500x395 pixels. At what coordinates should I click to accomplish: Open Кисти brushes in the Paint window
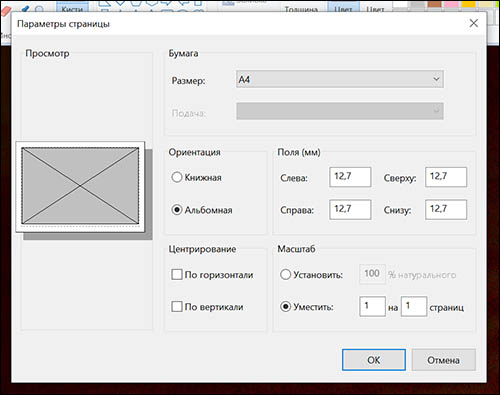click(72, 8)
